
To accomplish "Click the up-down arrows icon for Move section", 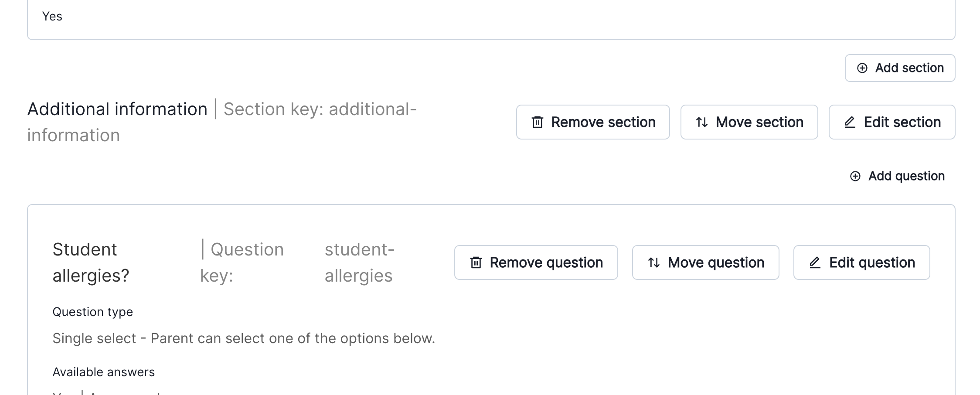I will point(702,123).
